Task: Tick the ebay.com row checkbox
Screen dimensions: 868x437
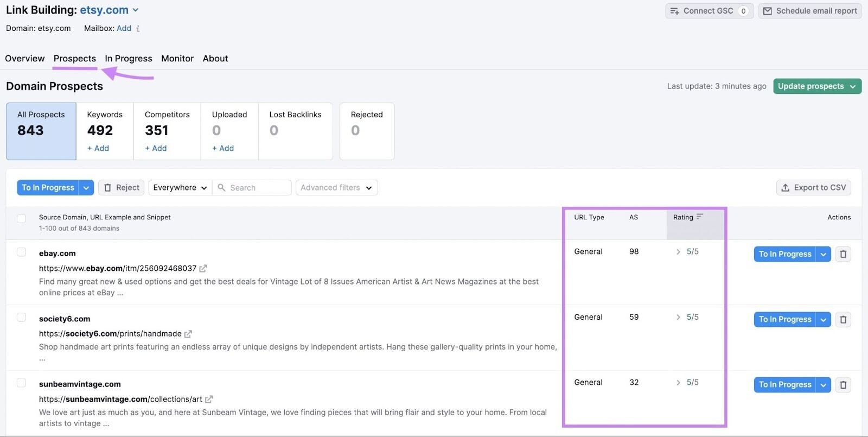Action: coord(22,252)
